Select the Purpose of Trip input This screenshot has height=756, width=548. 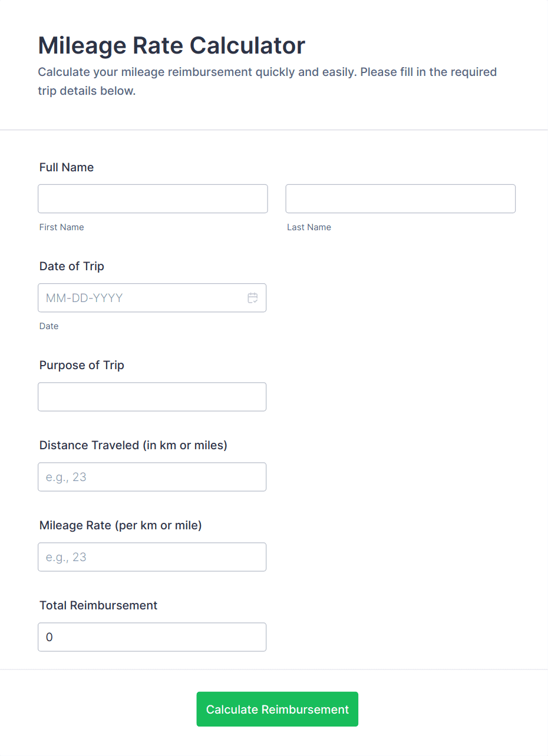click(x=152, y=397)
